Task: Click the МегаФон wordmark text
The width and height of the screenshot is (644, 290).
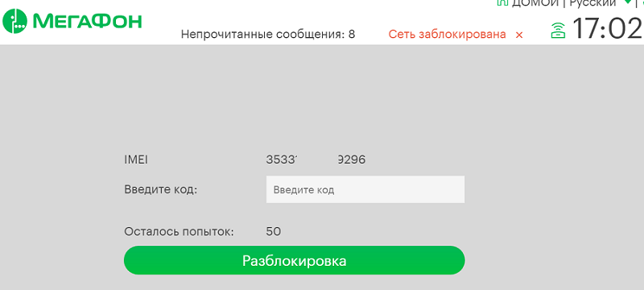Action: click(x=88, y=22)
